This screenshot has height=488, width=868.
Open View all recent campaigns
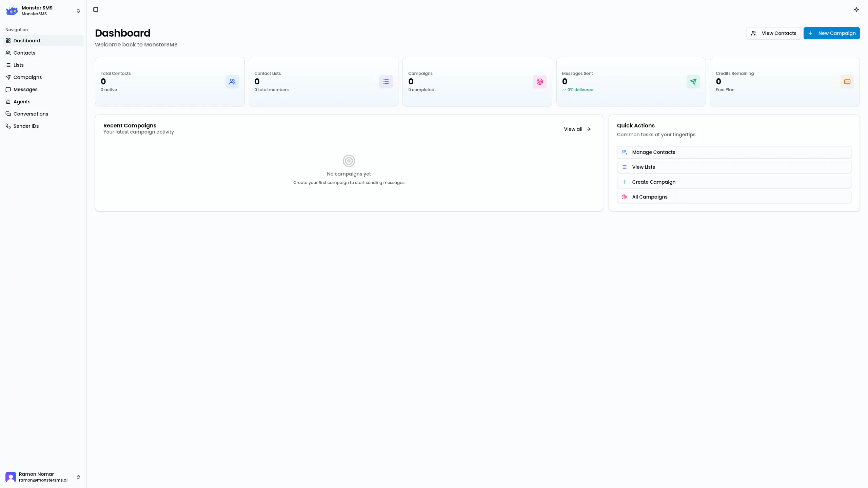577,129
